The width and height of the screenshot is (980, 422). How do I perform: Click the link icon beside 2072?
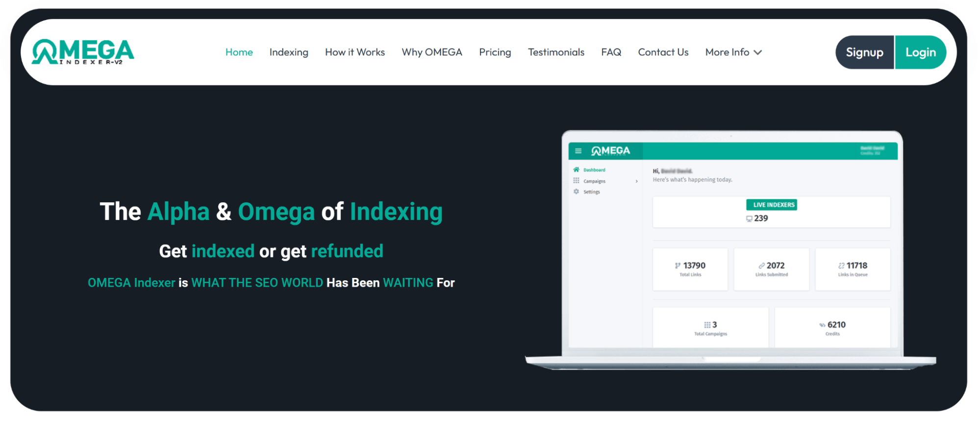[761, 266]
